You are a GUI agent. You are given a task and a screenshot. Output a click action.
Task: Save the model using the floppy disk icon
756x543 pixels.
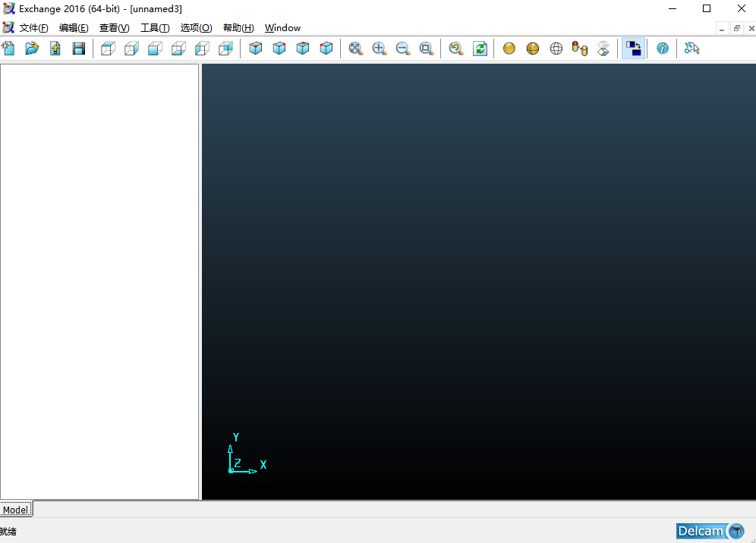point(79,49)
